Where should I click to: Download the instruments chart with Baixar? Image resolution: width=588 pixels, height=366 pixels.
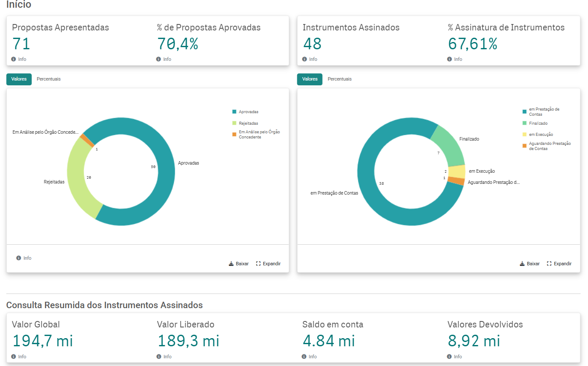529,264
